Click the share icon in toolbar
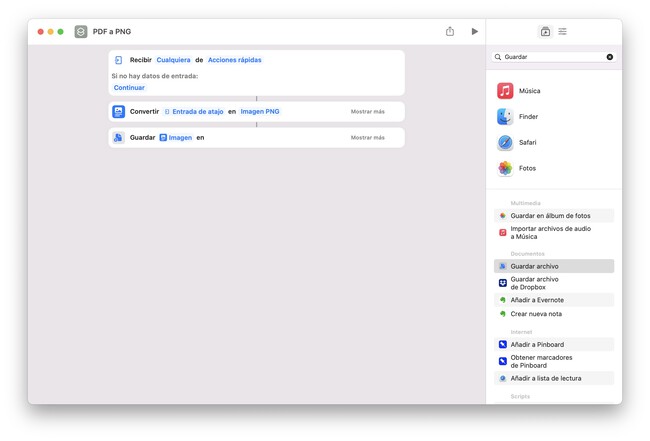 tap(450, 32)
